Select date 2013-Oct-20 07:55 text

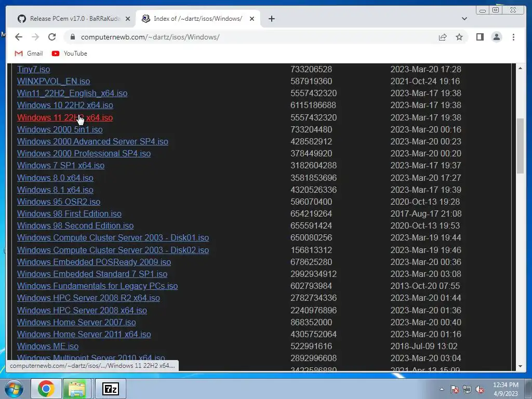pyautogui.click(x=425, y=286)
